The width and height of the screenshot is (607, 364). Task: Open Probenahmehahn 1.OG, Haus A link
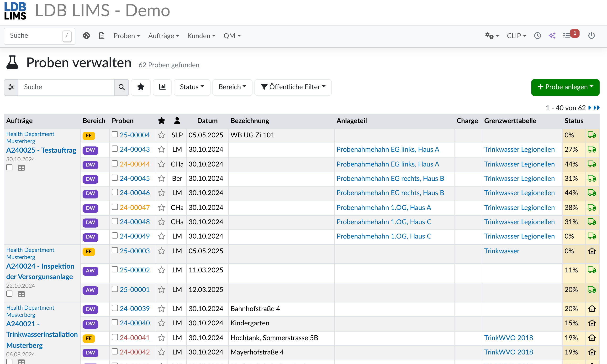click(x=384, y=208)
